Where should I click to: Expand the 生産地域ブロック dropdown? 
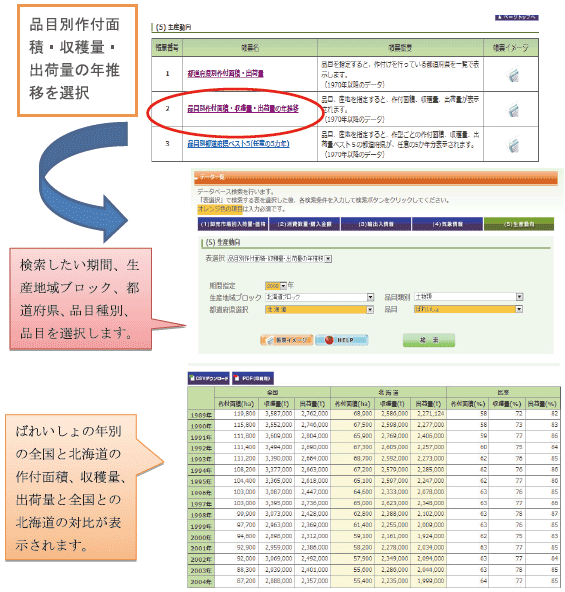pos(320,297)
